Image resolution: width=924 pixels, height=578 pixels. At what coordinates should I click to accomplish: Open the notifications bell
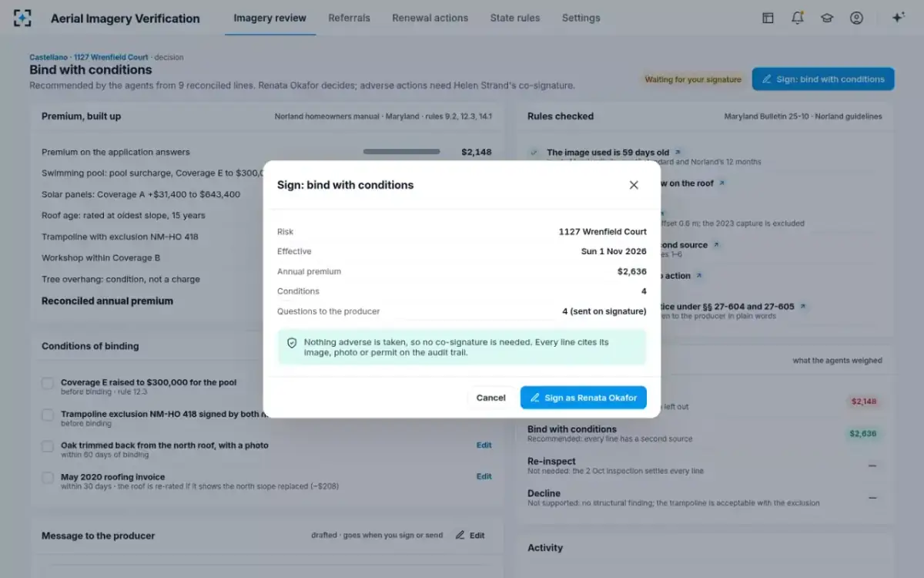(798, 18)
